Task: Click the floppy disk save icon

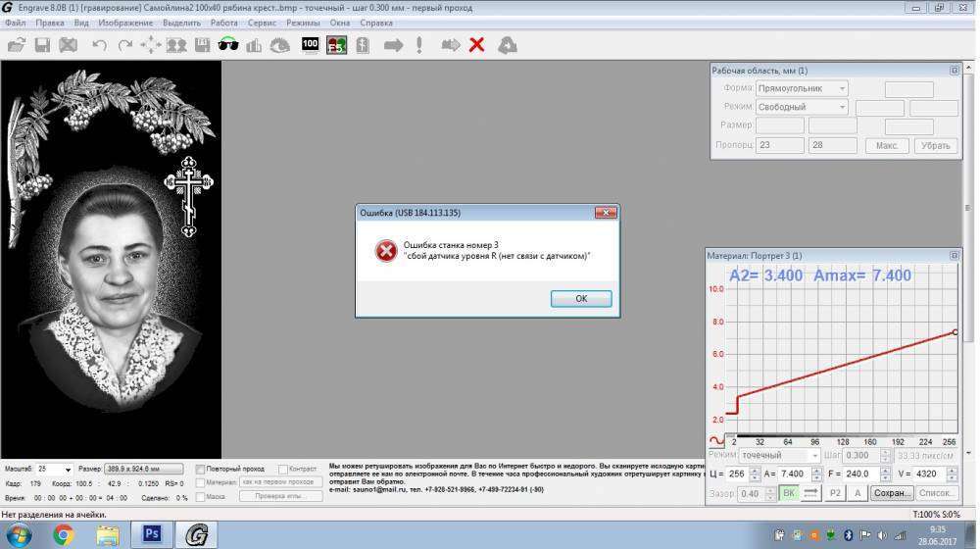Action: coord(43,45)
